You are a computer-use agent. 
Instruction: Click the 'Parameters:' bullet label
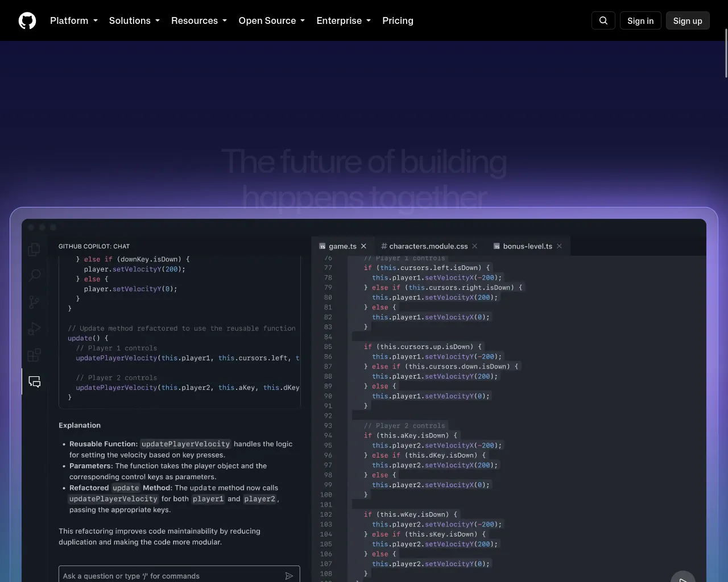tap(91, 465)
